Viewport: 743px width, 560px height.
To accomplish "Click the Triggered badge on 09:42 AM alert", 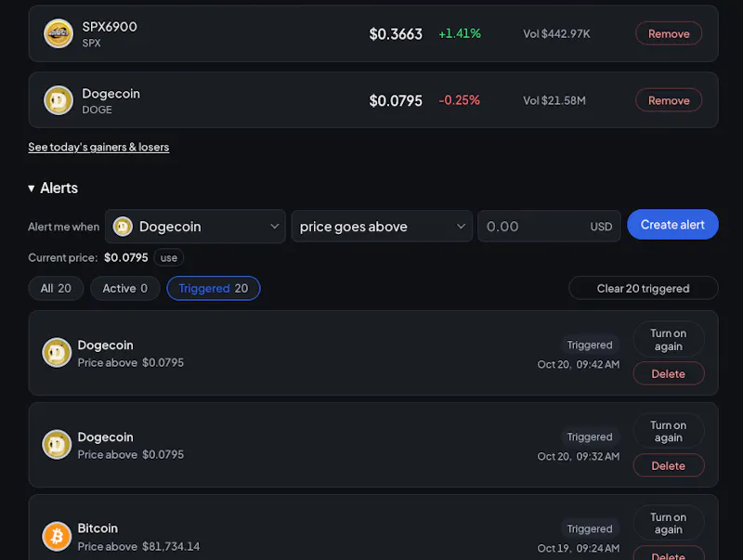I will (590, 345).
